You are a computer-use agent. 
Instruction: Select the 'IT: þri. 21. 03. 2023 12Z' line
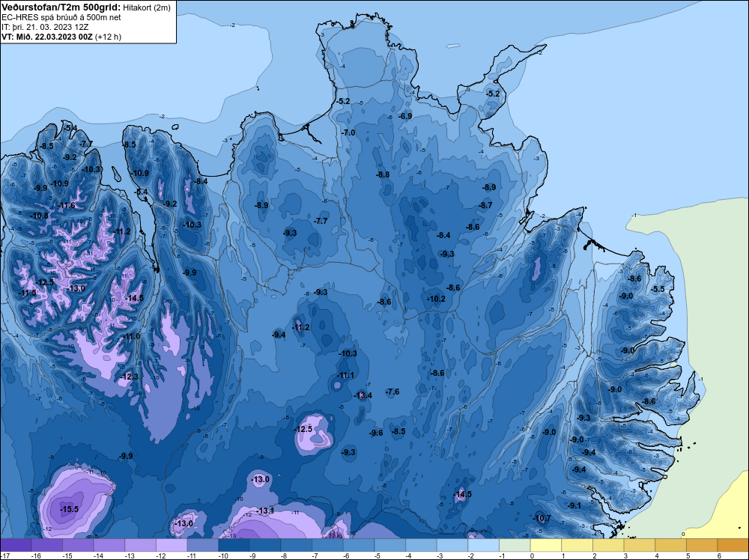point(45,27)
